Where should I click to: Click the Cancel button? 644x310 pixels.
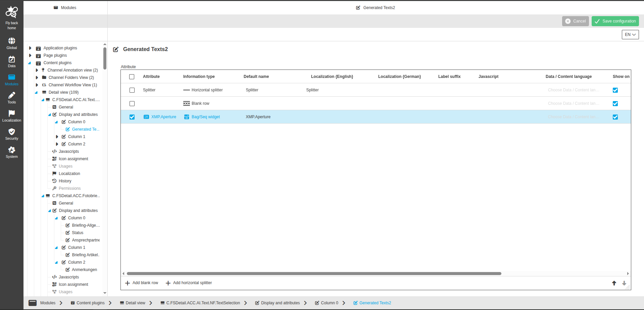[x=576, y=21]
